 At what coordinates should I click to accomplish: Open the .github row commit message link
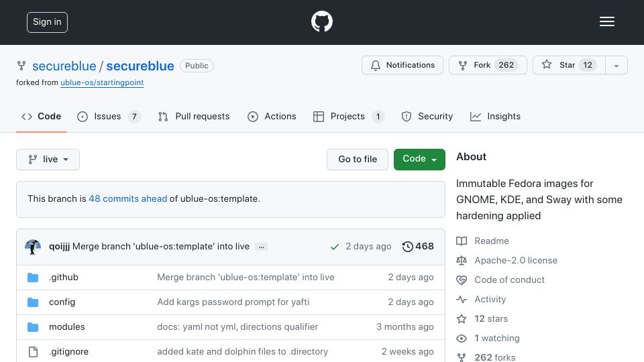point(246,278)
